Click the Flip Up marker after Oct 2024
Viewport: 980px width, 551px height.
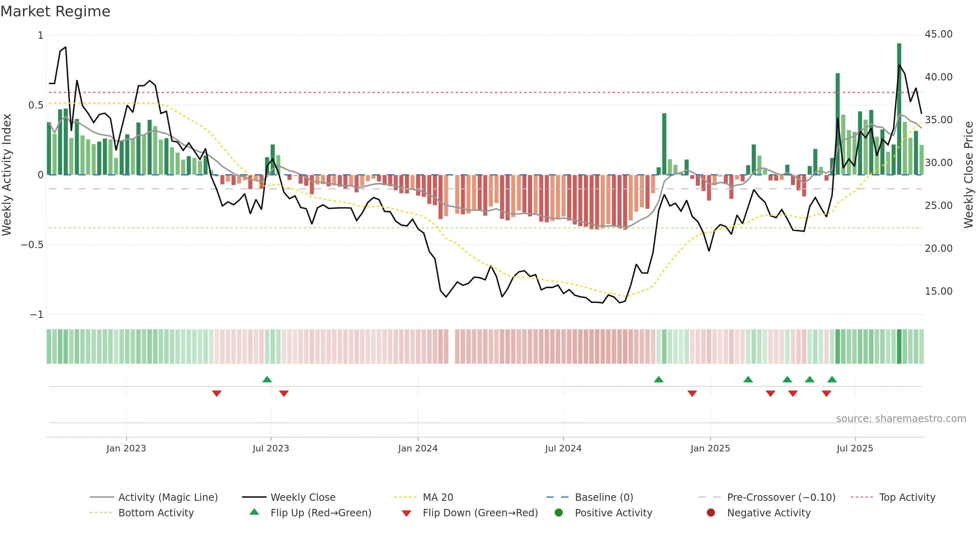tap(659, 380)
